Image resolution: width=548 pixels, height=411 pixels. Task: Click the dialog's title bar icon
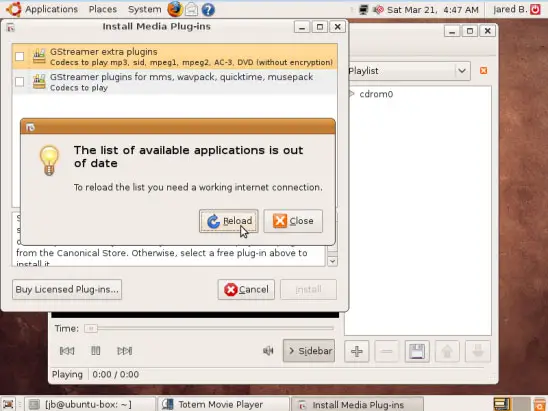click(x=30, y=128)
